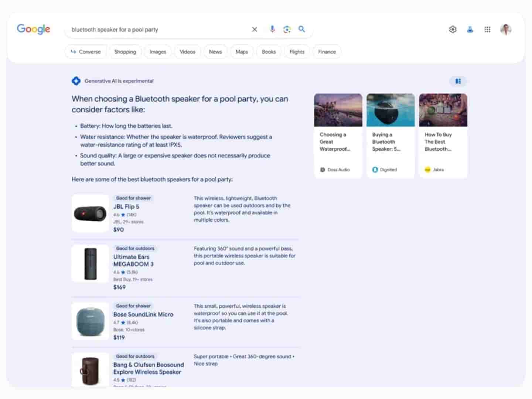Open the Images search tab

pos(157,52)
